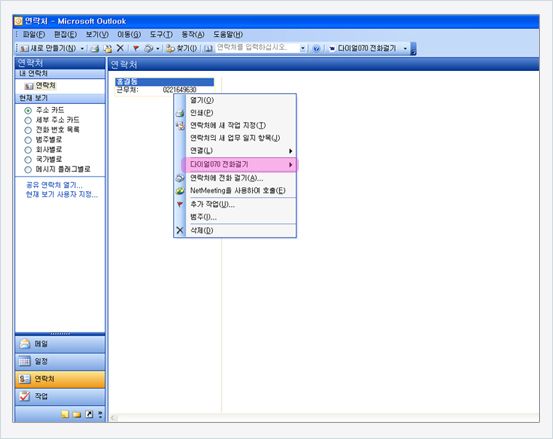Switch to 작업 tasks in the navigation pane

pos(60,397)
